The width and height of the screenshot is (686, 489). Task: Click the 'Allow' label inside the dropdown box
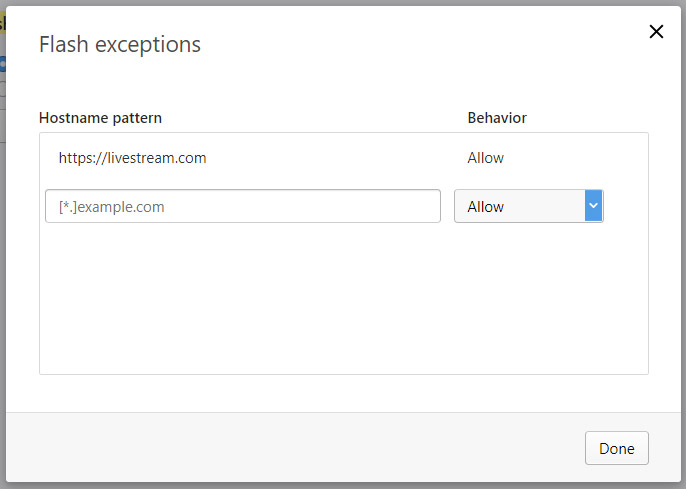(485, 206)
